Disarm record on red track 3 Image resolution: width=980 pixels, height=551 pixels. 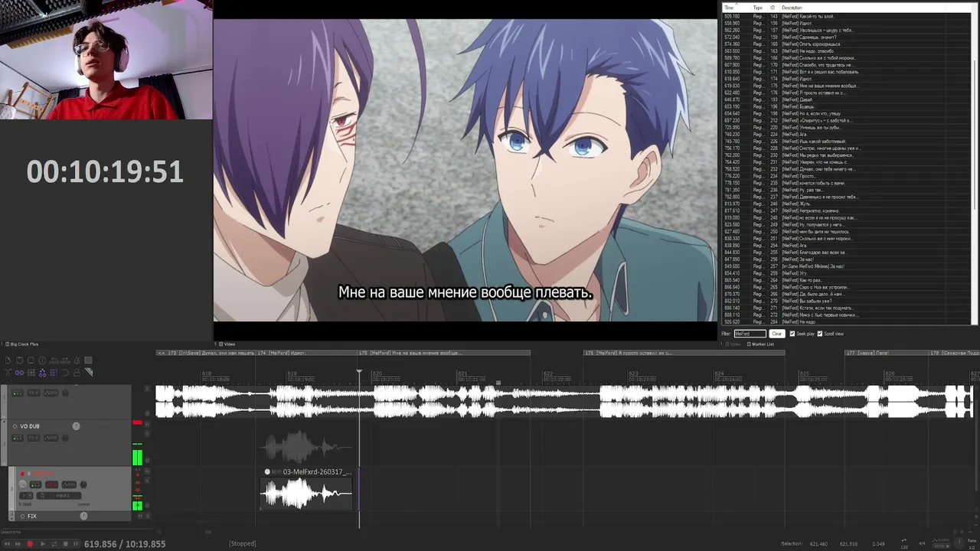tap(23, 473)
